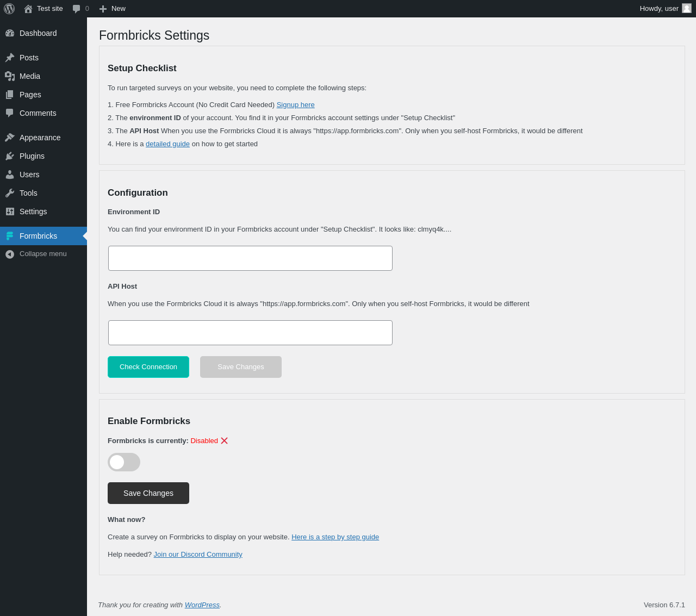Focus the Environment ID text field
Viewport: 696px width, 616px height.
(250, 258)
